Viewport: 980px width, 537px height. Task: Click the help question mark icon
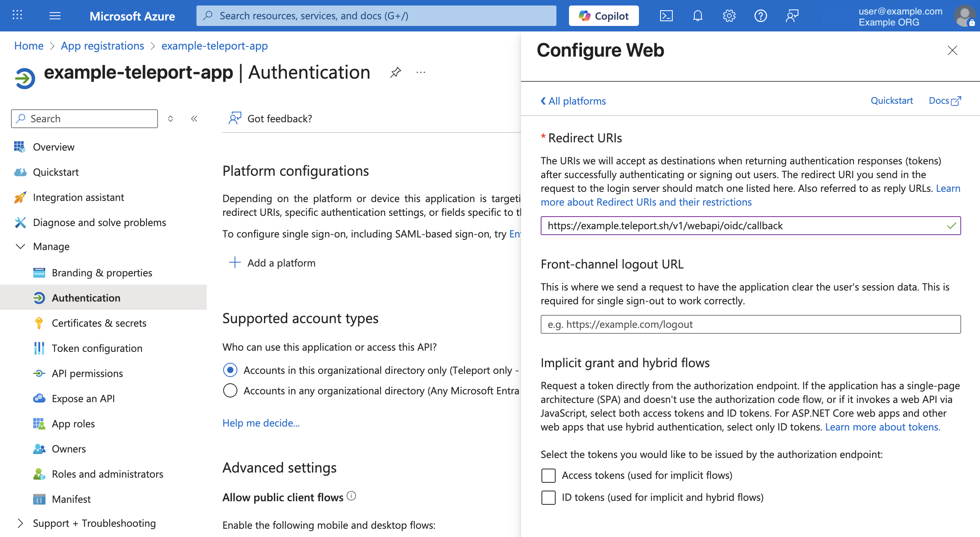point(760,16)
